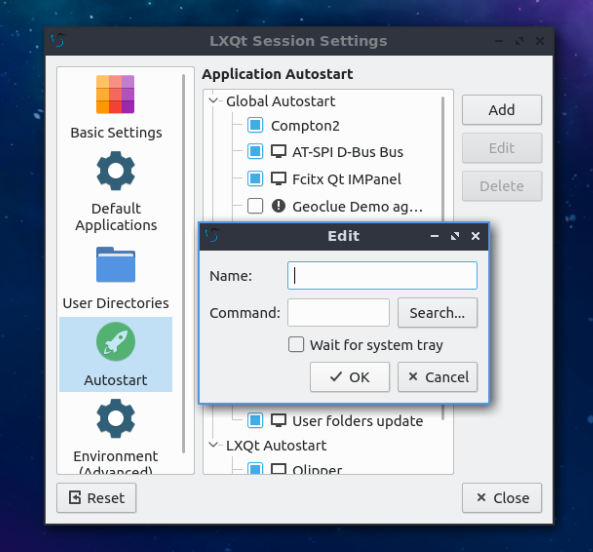This screenshot has height=552, width=593.
Task: Close the Edit dialog with X
Action: coord(475,236)
